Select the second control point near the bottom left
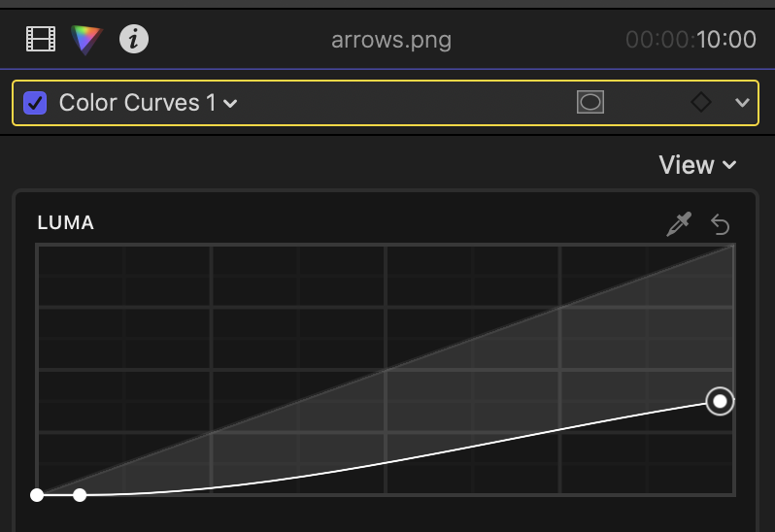 (80, 495)
